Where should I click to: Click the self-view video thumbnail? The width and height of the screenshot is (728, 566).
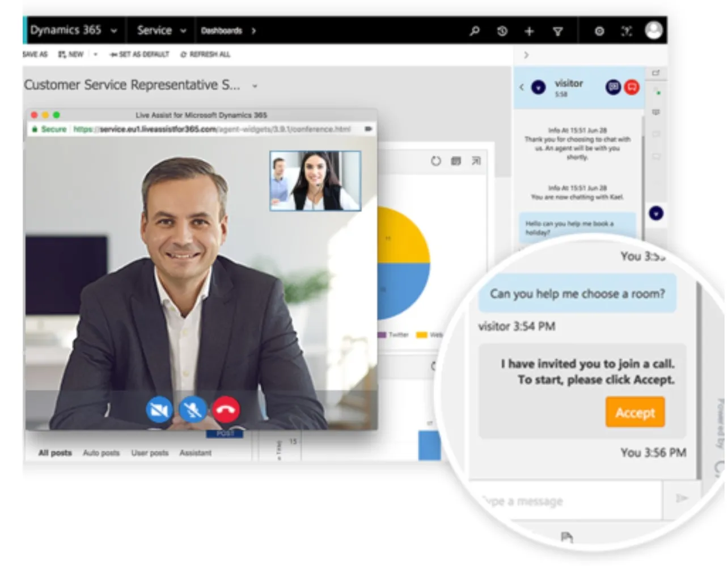pos(315,181)
